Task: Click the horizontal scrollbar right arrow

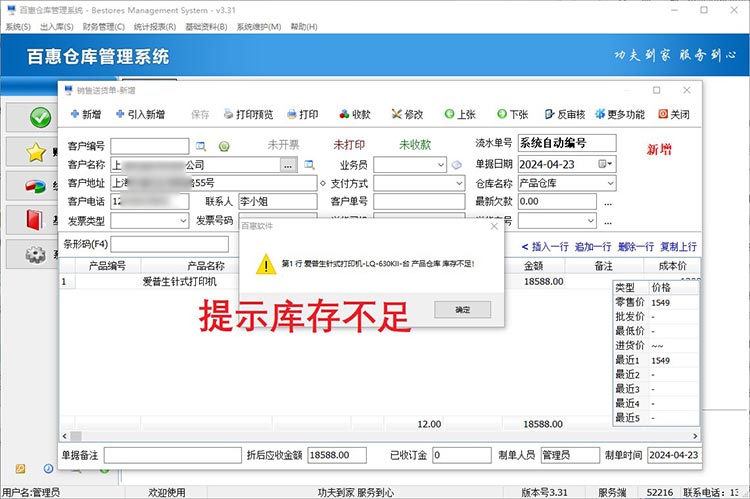Action: (695, 436)
